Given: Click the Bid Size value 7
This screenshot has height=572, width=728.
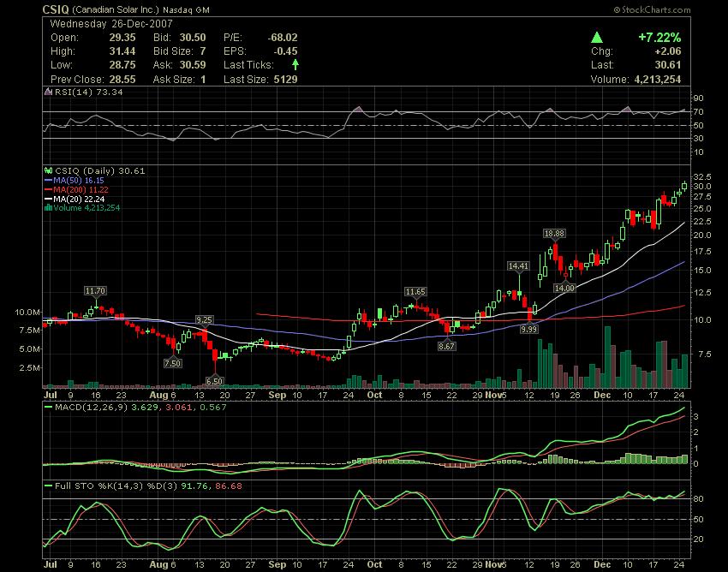Looking at the screenshot, I should (203, 51).
